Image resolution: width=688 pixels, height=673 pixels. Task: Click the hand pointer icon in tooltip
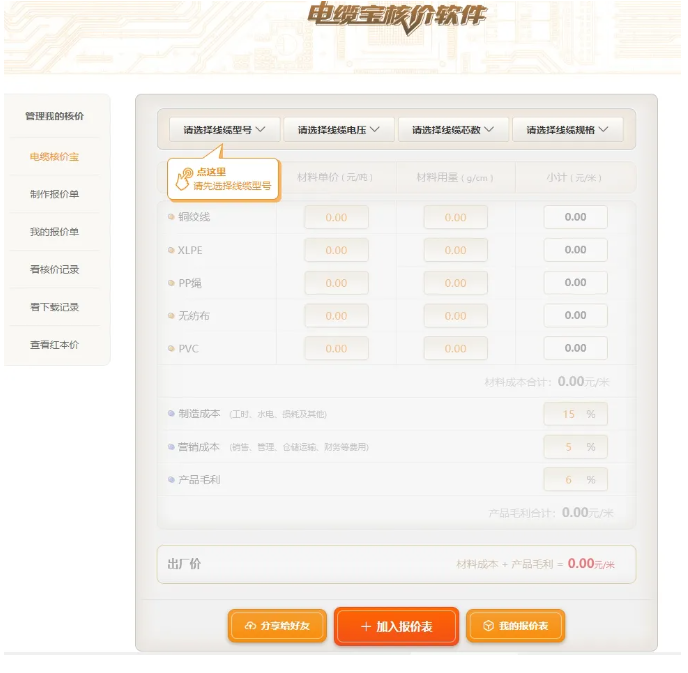184,179
